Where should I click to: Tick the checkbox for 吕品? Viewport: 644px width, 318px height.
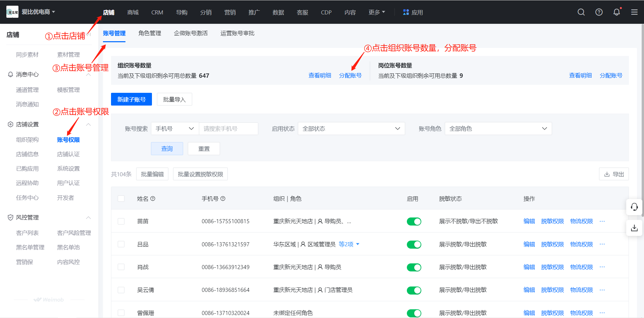click(121, 244)
